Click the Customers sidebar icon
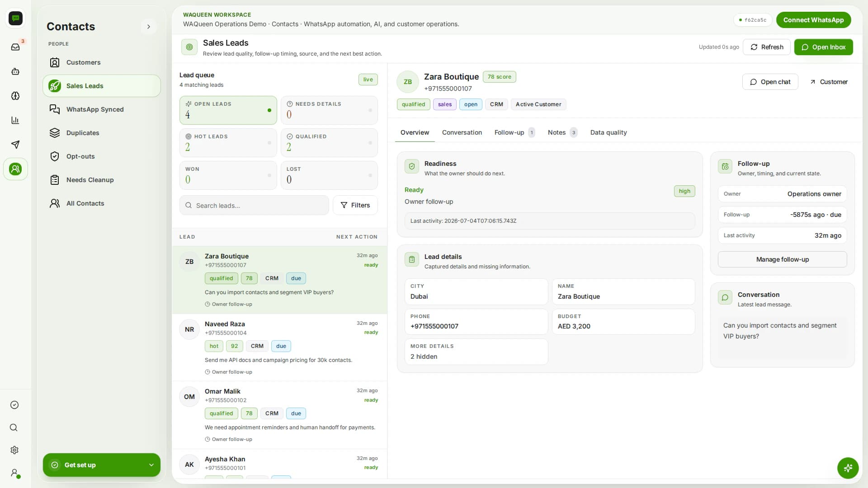Image resolution: width=868 pixels, height=488 pixels. click(x=55, y=62)
